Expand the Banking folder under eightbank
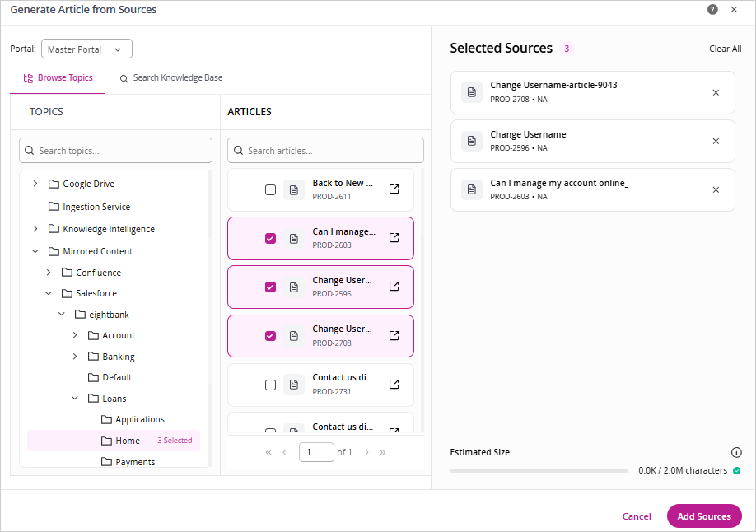Viewport: 756px width, 532px height. coord(75,357)
